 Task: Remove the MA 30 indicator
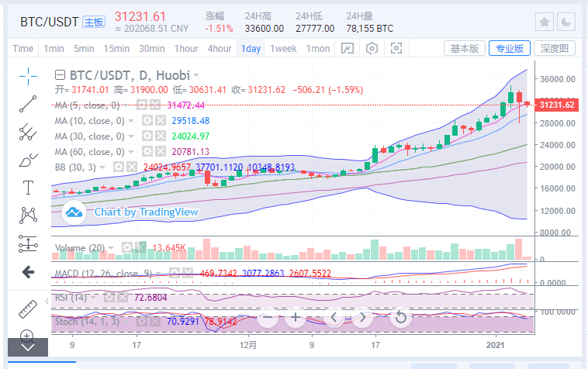(x=161, y=136)
